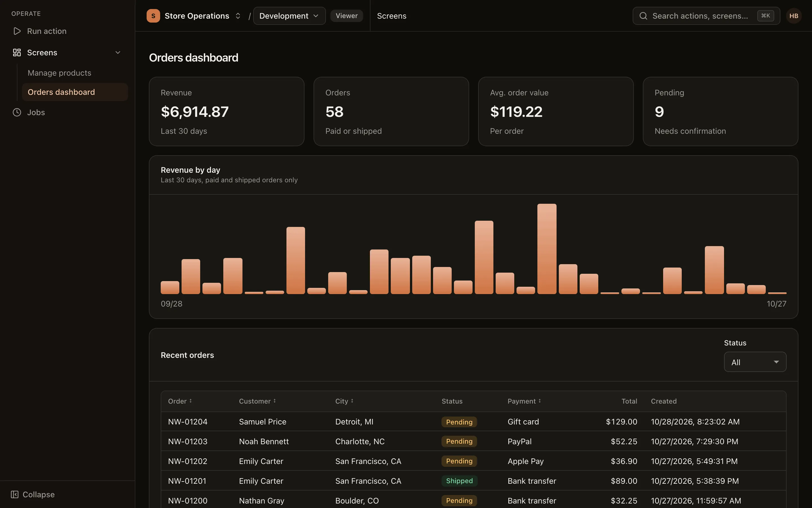Click the Screens grid icon in sidebar
812x508 pixels.
[x=17, y=52]
